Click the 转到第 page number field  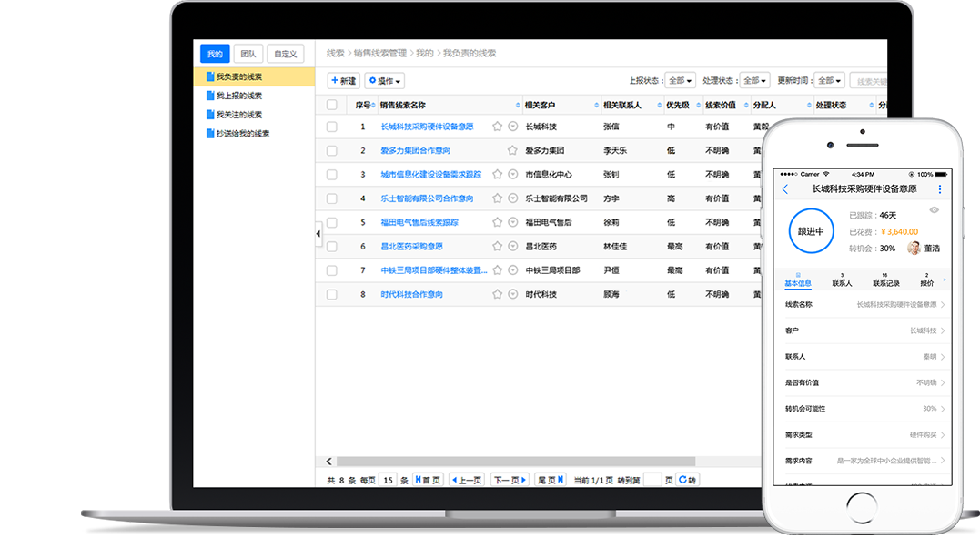coord(652,480)
